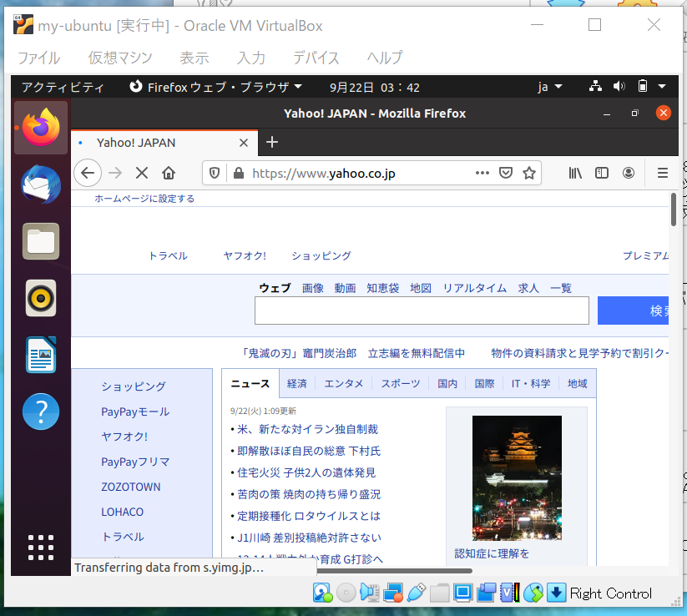Click VirtualBox mouse integration icon
The width and height of the screenshot is (687, 616).
pos(533,593)
